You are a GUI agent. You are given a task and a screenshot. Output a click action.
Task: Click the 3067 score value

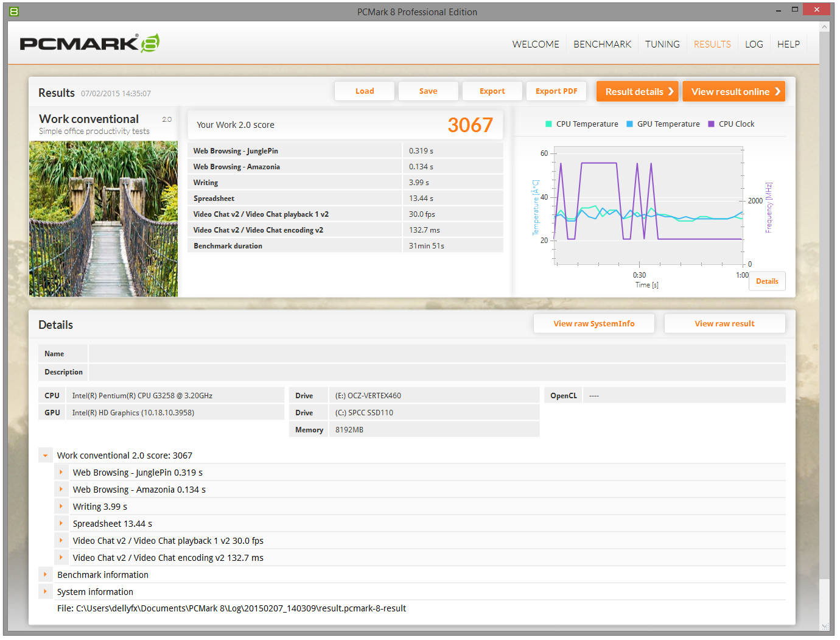click(x=470, y=125)
